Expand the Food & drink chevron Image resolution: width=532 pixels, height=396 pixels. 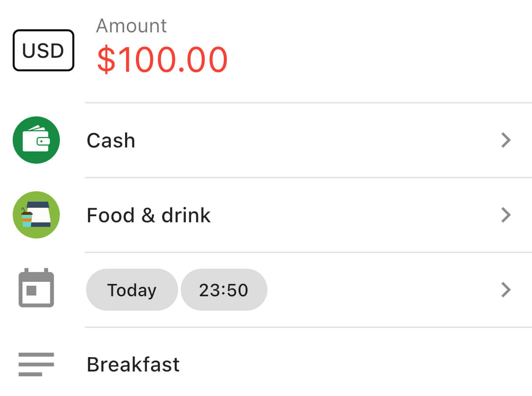(x=506, y=215)
